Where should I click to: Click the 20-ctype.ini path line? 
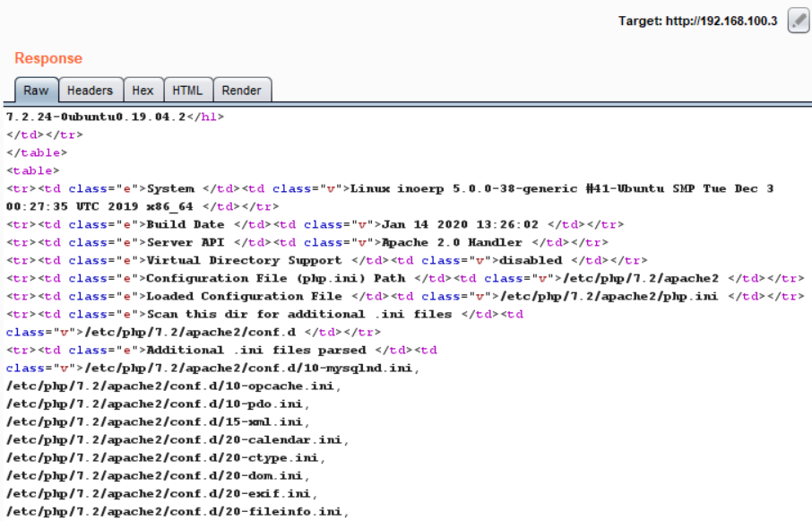(x=166, y=458)
